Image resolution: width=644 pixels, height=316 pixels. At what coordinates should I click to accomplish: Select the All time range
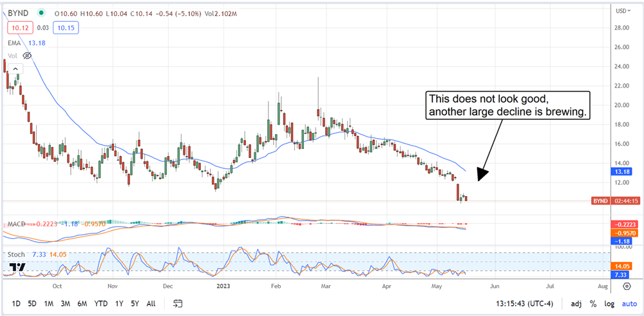[151, 304]
